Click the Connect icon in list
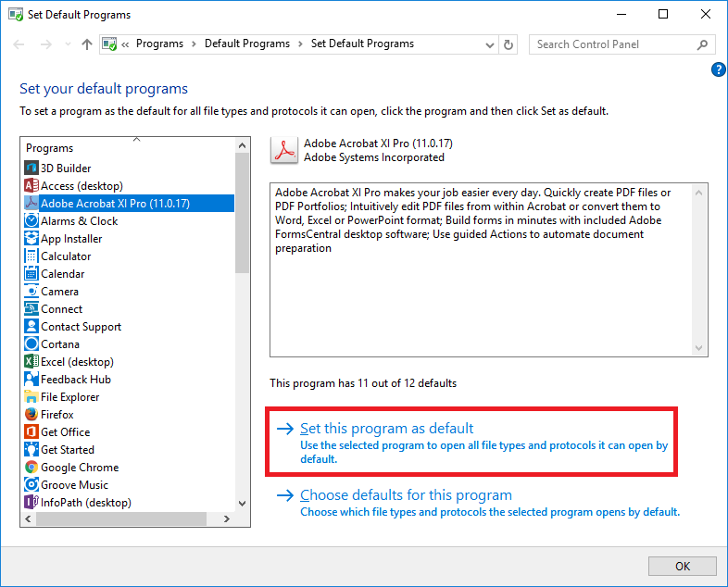 (x=31, y=308)
